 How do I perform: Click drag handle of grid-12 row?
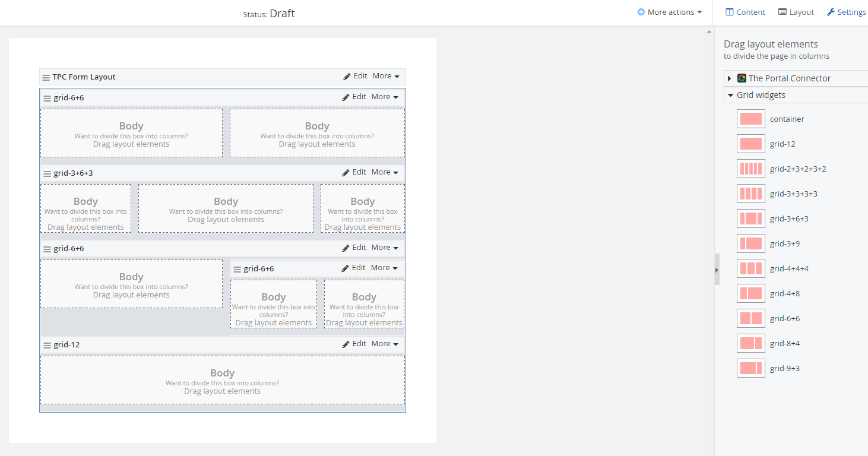click(x=47, y=345)
